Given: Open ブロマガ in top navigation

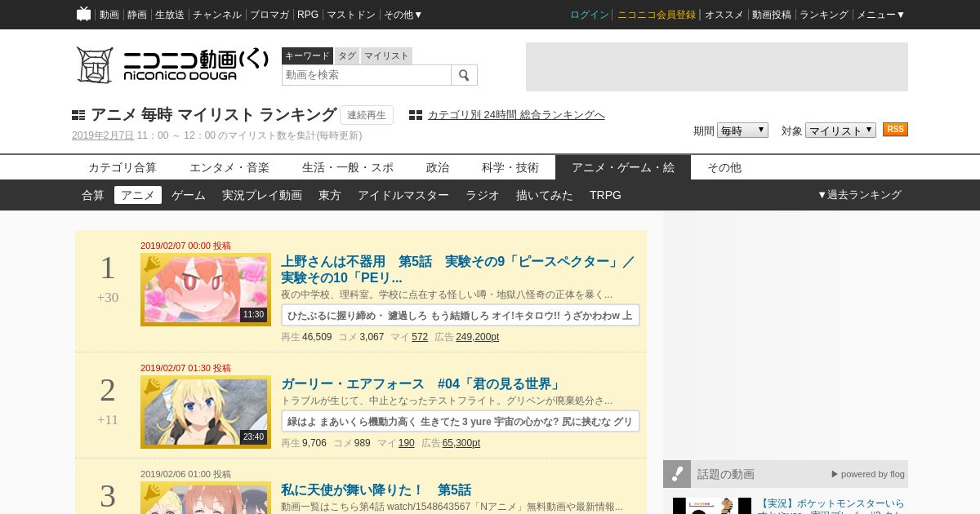Looking at the screenshot, I should coord(269,15).
